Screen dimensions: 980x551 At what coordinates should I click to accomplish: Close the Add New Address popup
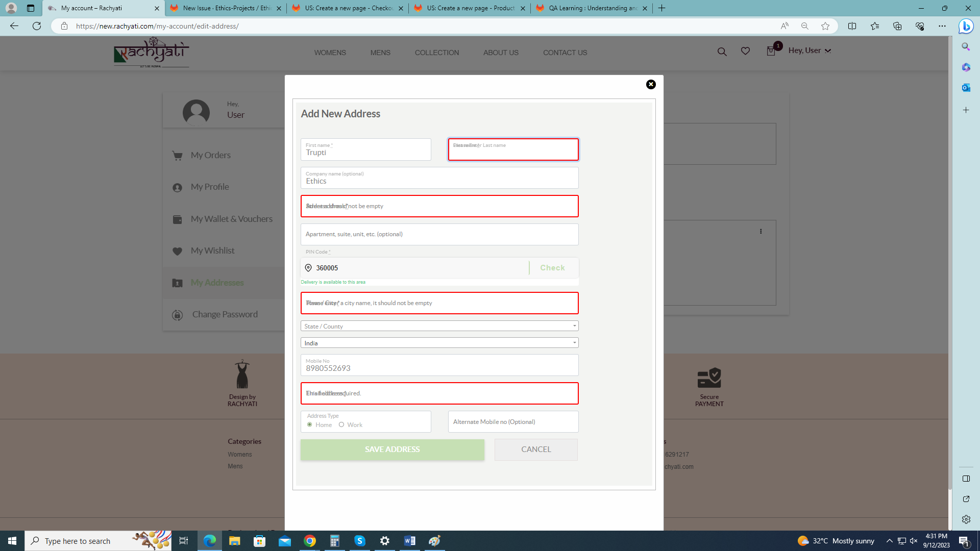coord(651,85)
